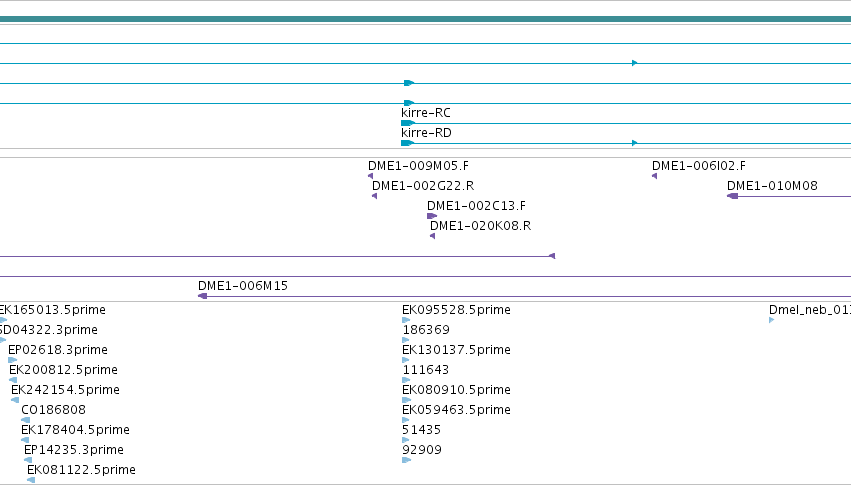The image size is (851, 485).
Task: Select EK200812.5prime EST label
Action: coord(63,370)
